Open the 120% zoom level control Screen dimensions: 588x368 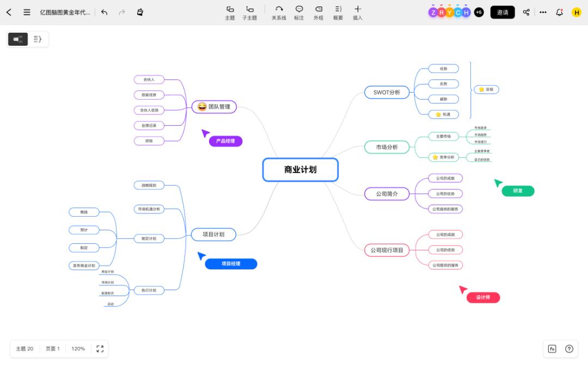(x=78, y=348)
